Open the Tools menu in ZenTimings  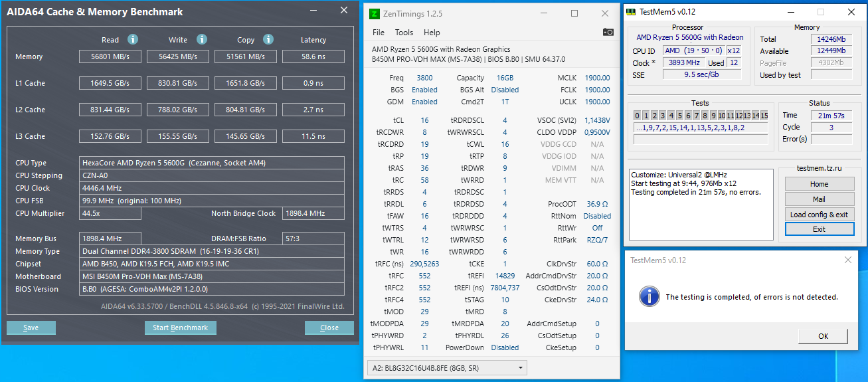click(404, 32)
